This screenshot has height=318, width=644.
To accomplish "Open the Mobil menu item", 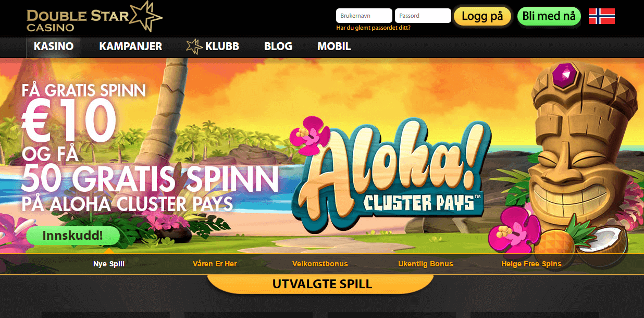I will pyautogui.click(x=334, y=46).
